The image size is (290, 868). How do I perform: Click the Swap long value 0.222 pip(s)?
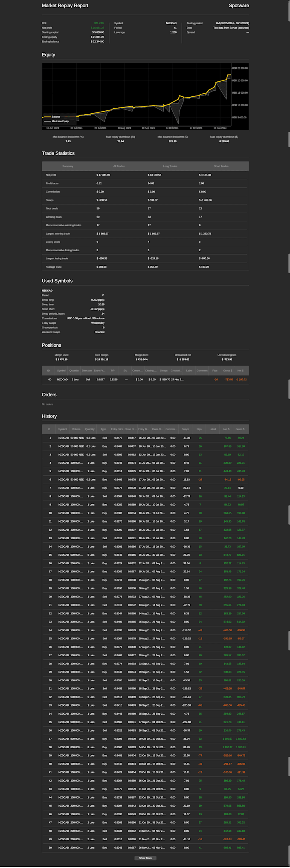[x=98, y=300]
